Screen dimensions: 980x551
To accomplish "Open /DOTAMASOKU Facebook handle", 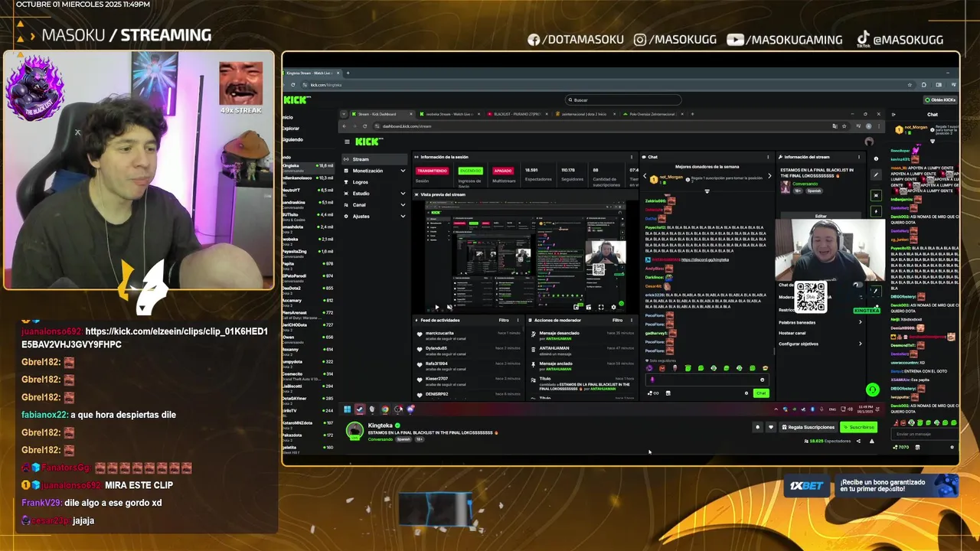I will [575, 40].
